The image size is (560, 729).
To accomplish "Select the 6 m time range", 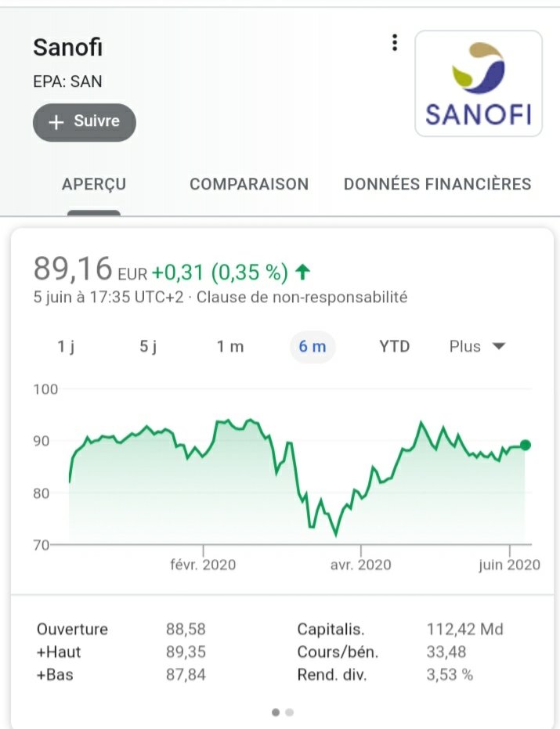I will [x=313, y=347].
